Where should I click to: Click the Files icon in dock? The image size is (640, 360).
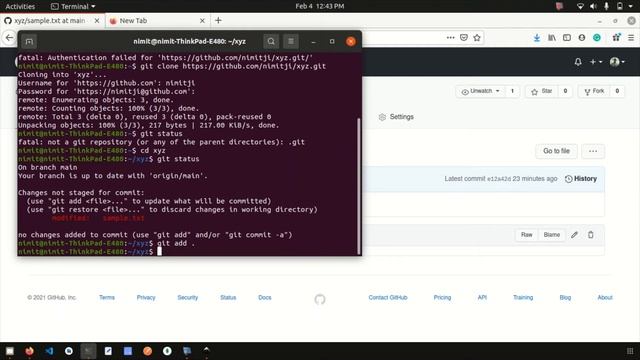(x=10, y=351)
